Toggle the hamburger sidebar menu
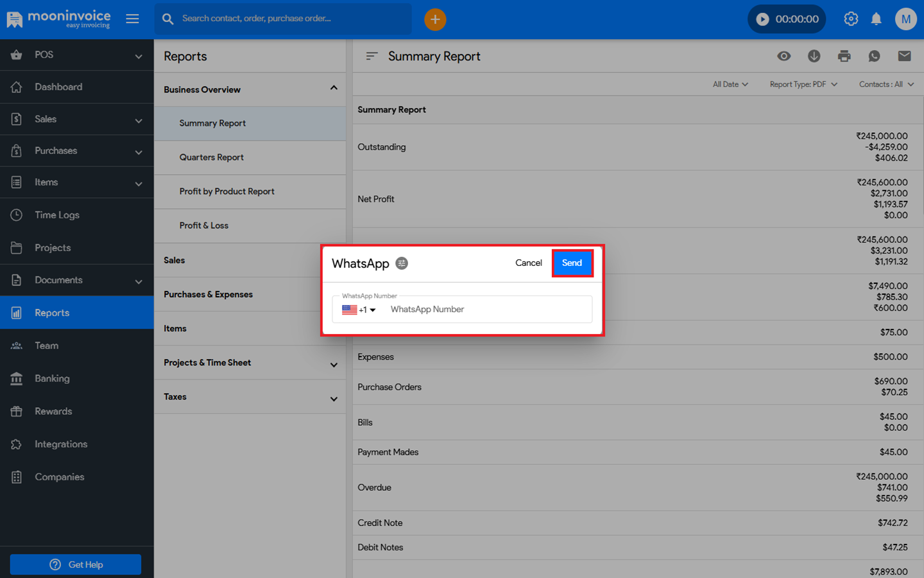Image resolution: width=924 pixels, height=578 pixels. [x=132, y=19]
